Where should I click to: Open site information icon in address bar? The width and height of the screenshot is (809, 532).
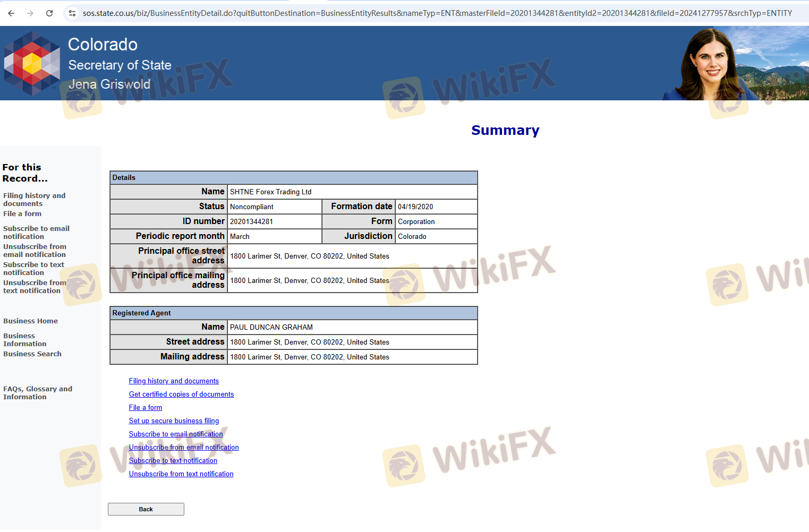pos(72,13)
